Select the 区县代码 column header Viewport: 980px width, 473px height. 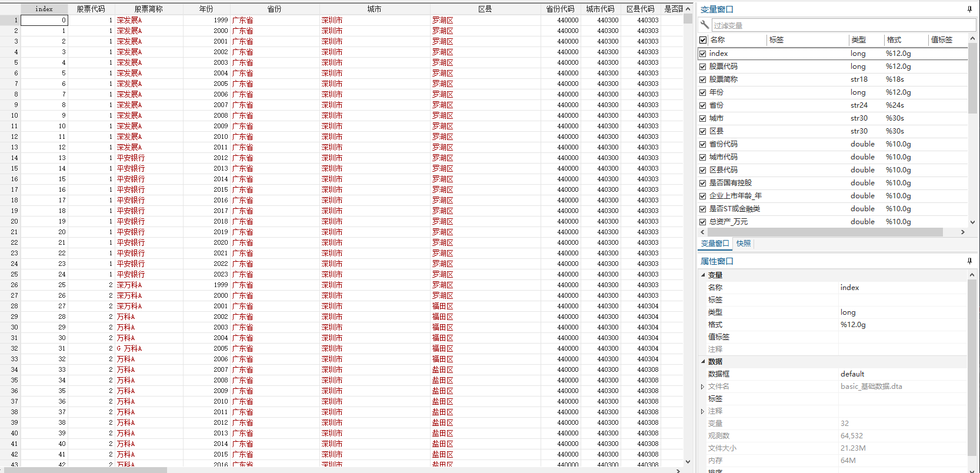click(641, 9)
